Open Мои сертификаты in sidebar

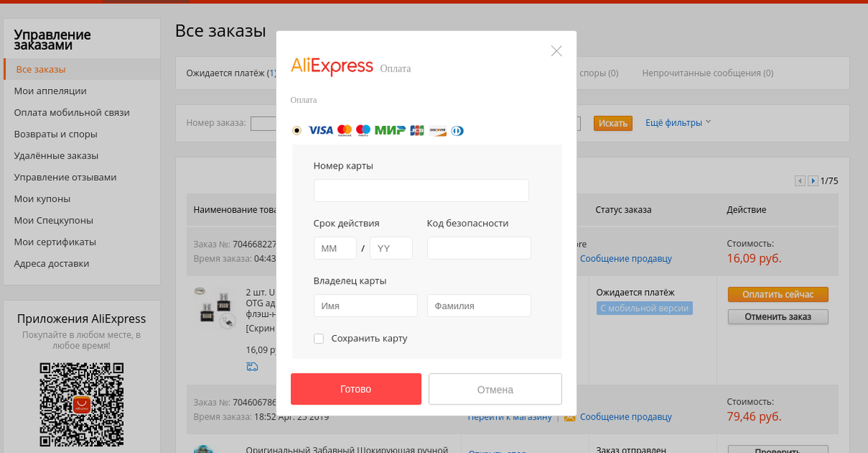click(55, 242)
